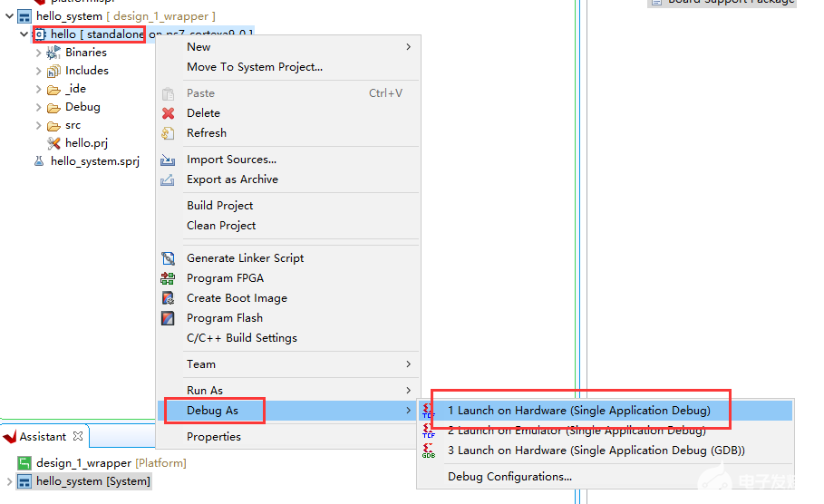Click the Import Sources icon
This screenshot has width=824, height=504.
tap(168, 160)
